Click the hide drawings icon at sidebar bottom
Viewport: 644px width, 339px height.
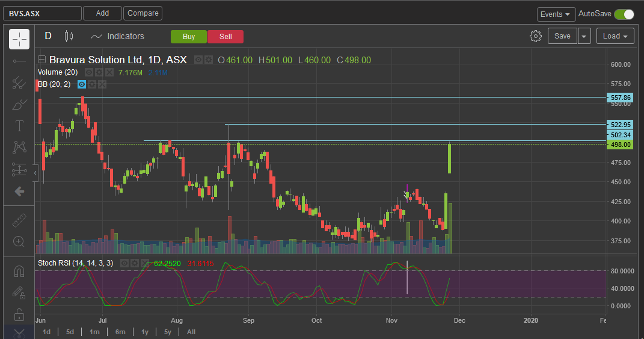pyautogui.click(x=19, y=334)
